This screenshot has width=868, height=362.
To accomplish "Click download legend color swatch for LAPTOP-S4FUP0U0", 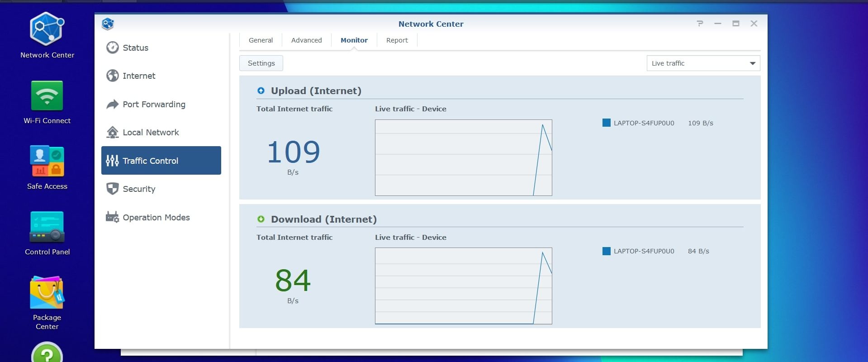I will point(607,251).
